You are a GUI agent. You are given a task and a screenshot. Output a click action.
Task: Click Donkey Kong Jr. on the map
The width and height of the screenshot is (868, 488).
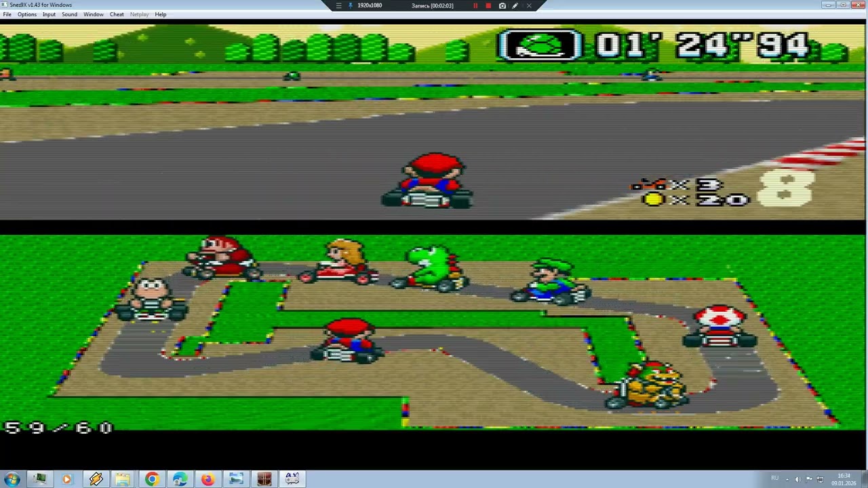point(222,258)
